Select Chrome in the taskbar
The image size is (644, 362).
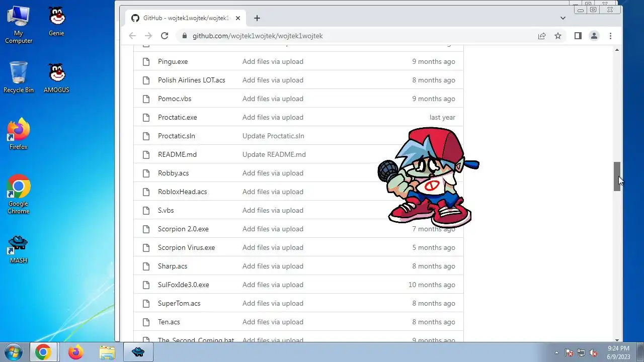[43, 352]
